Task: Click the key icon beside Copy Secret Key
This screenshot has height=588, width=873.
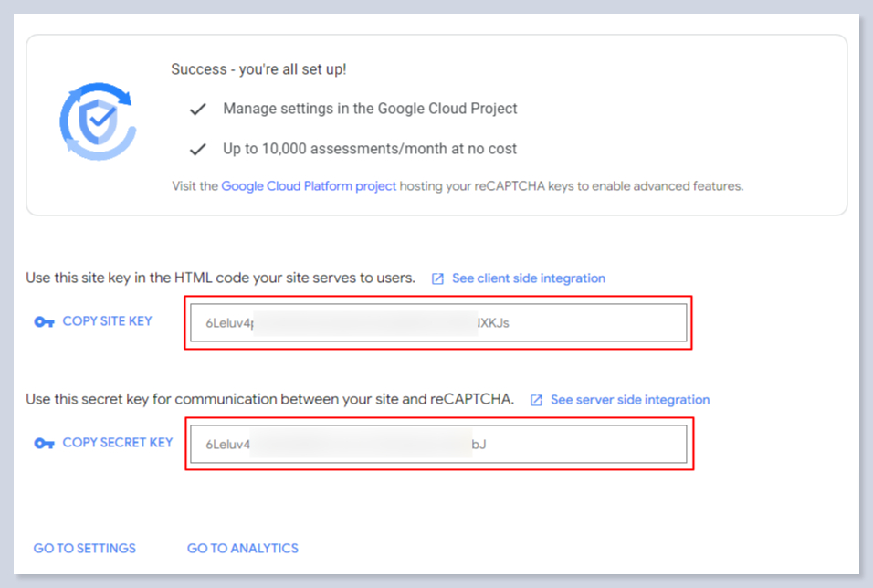Action: pos(44,444)
